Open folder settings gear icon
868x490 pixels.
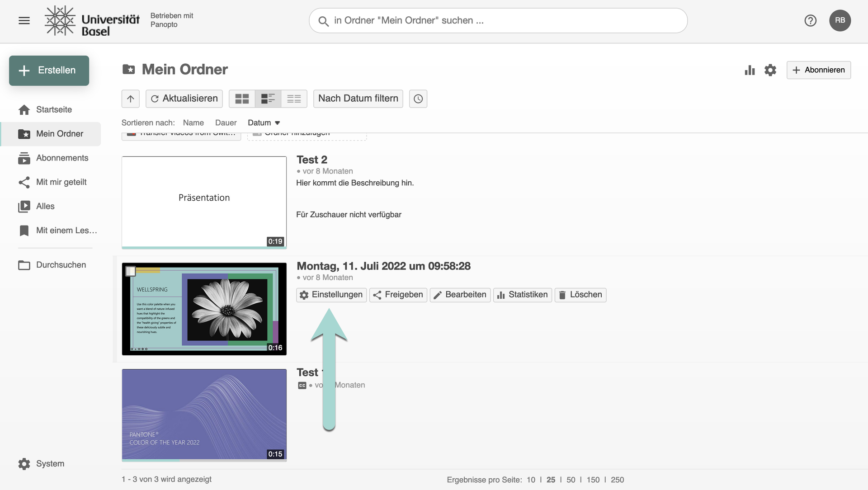pos(770,70)
